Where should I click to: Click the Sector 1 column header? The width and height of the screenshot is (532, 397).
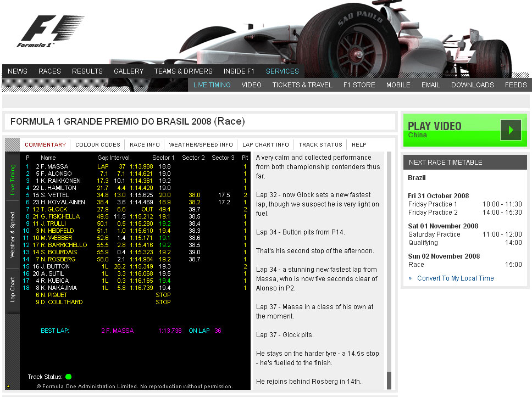coord(163,158)
